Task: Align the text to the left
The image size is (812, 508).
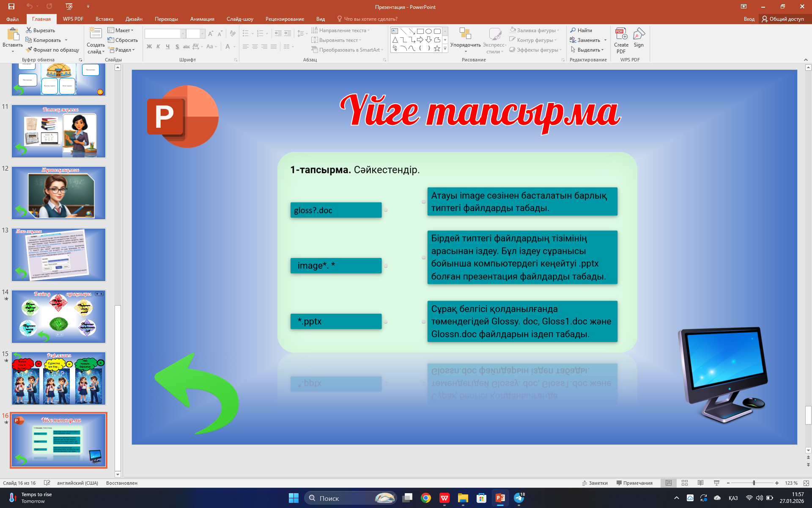Action: (246, 47)
